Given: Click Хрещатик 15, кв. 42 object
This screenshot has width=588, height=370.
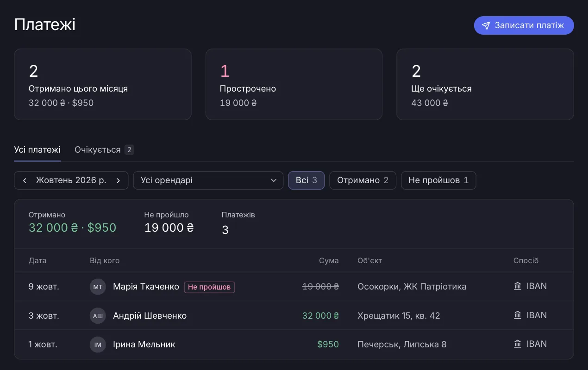Looking at the screenshot, I should click(399, 316).
